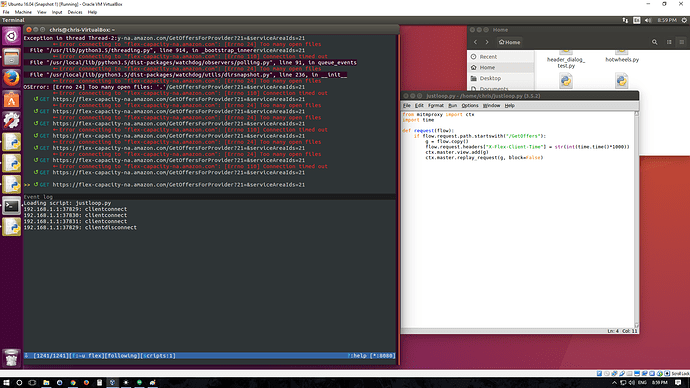Go forward in Home file manager
The width and height of the screenshot is (690, 388).
(487, 42)
